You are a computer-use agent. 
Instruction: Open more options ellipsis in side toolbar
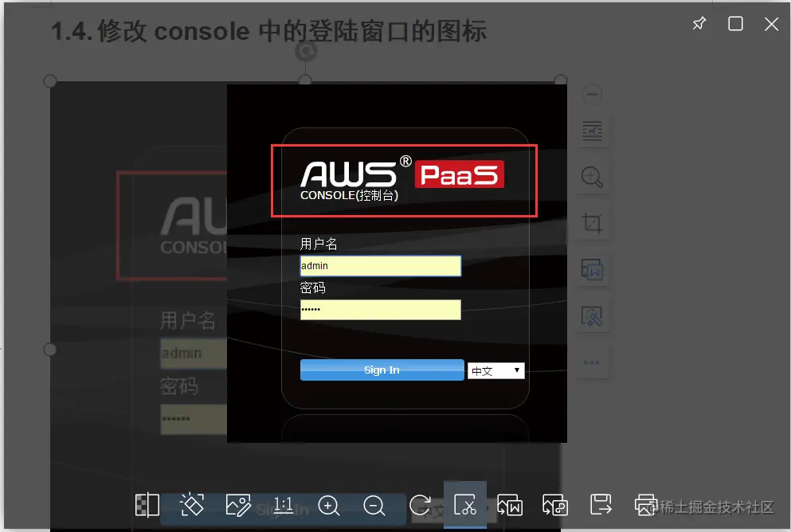592,362
